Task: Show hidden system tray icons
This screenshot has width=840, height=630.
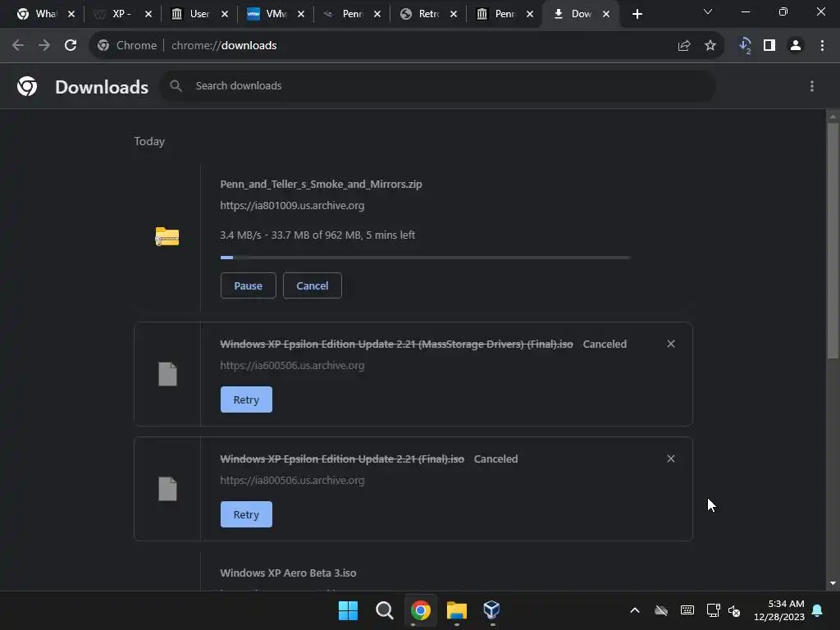Action: coord(635,610)
